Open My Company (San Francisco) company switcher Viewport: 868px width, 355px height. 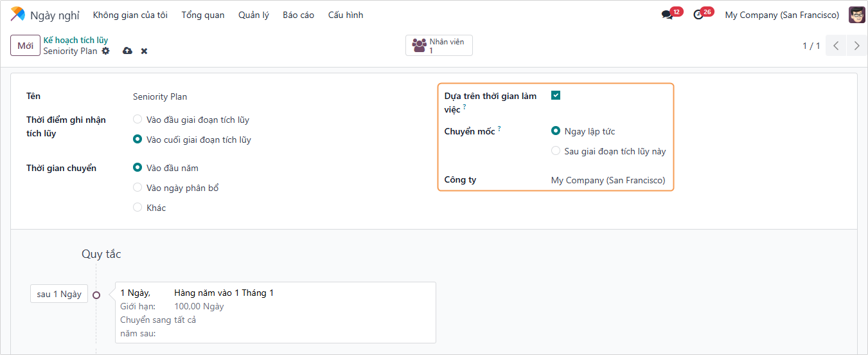[x=782, y=15]
